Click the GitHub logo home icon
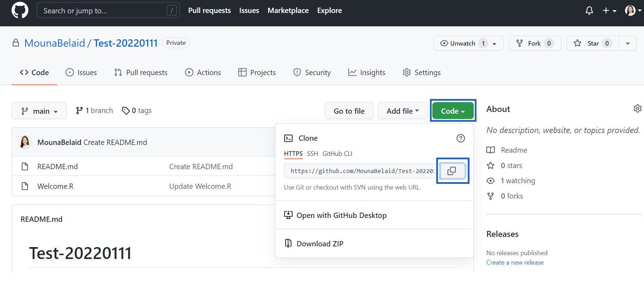 click(x=20, y=10)
